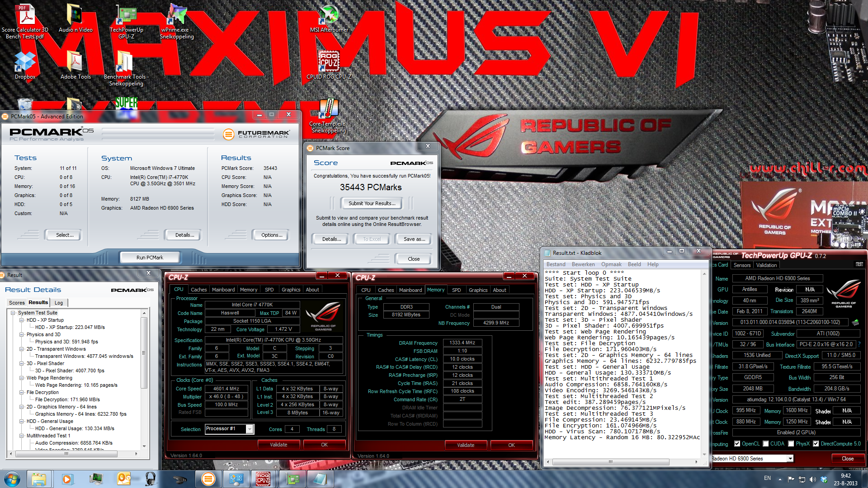Toggle the DirectCompute 5.0 checkbox

[816, 444]
